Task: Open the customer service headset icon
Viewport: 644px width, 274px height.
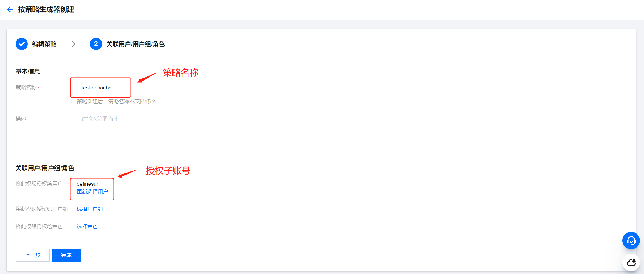Action: pyautogui.click(x=631, y=240)
